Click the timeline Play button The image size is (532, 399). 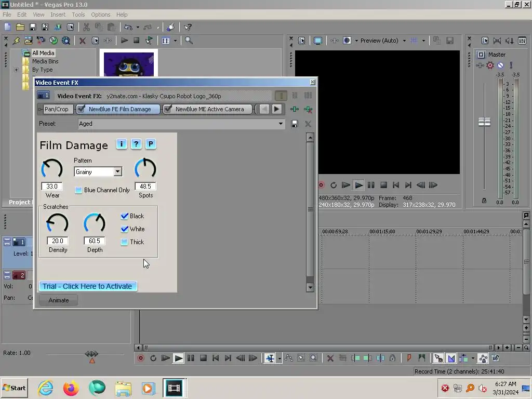pos(178,358)
